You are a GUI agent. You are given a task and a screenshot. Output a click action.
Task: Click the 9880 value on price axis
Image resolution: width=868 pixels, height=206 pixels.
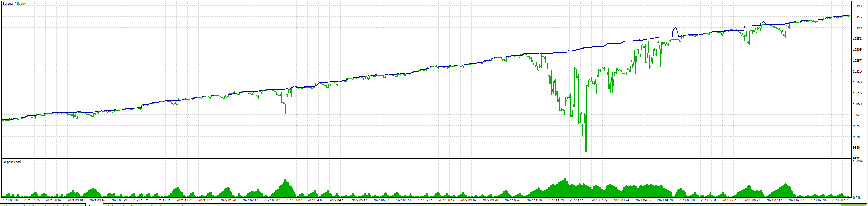(856, 148)
